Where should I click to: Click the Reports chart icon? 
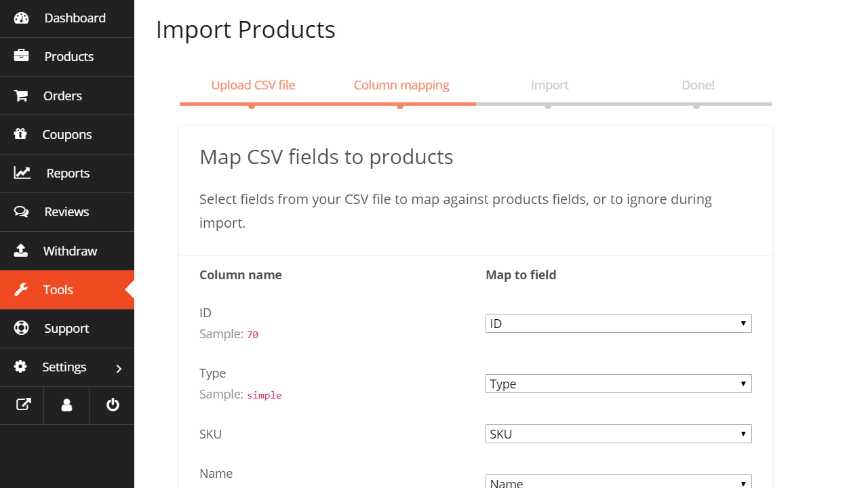[x=22, y=173]
